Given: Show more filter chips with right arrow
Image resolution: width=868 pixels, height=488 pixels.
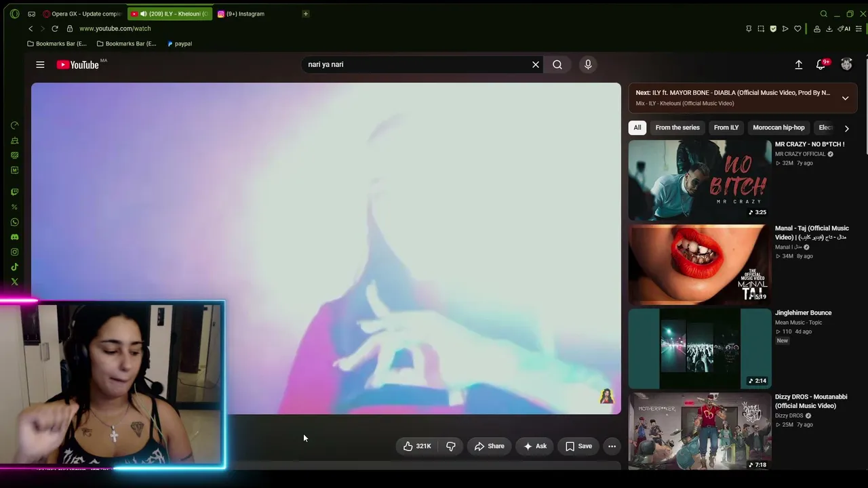Looking at the screenshot, I should tap(846, 128).
